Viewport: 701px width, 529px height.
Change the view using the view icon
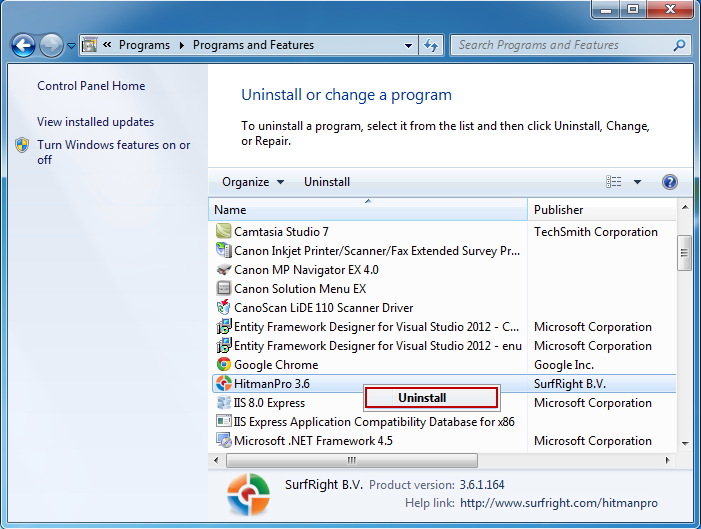tap(613, 182)
